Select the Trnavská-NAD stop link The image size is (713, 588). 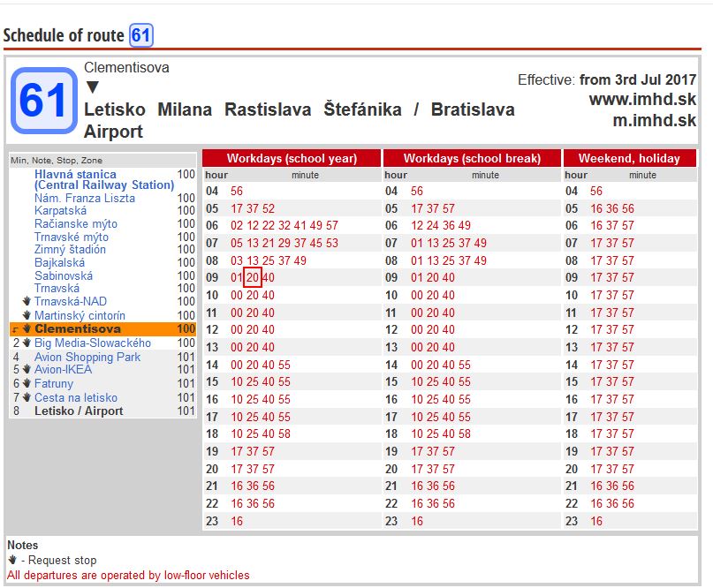[x=71, y=301]
